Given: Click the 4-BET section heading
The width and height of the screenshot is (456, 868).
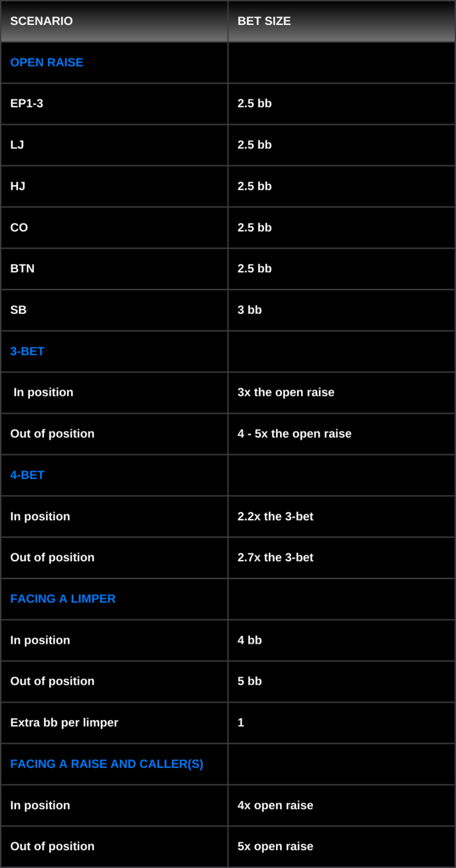Looking at the screenshot, I should pos(27,475).
